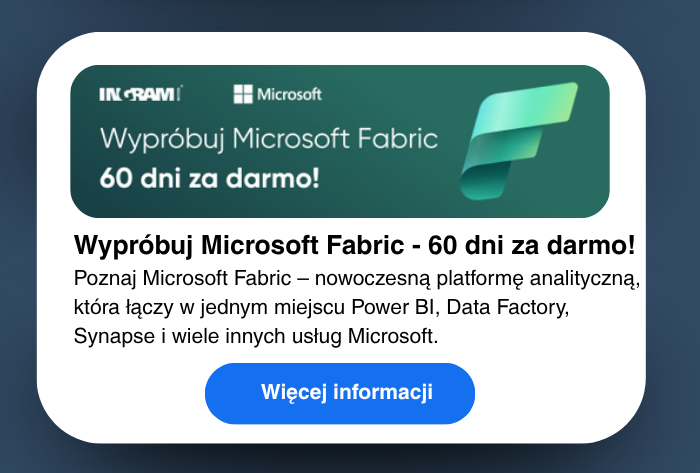This screenshot has width=700, height=473.
Task: Click banner text "Wypróbuj Microsoft Fabric"
Action: point(268,138)
